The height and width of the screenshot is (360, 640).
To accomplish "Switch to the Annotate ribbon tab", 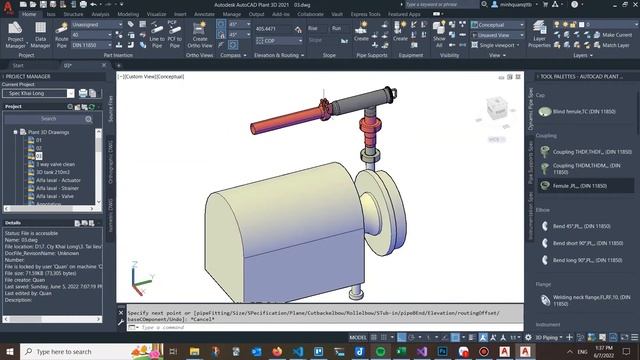I will click(x=204, y=14).
